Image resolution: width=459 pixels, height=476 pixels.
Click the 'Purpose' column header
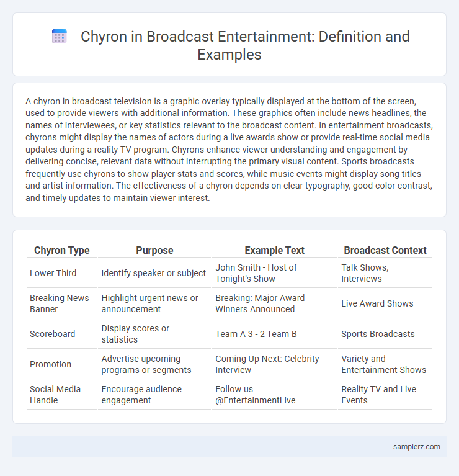click(154, 250)
